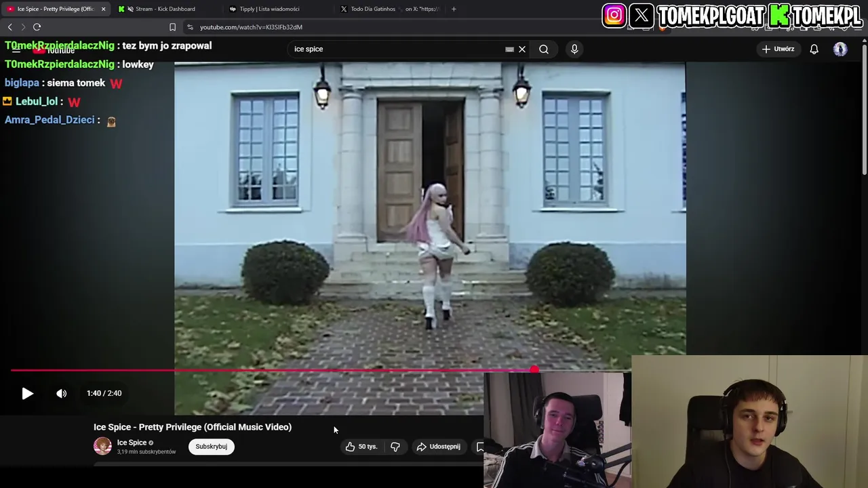
Task: Go forward with the browser forward arrow
Action: pyautogui.click(x=23, y=27)
